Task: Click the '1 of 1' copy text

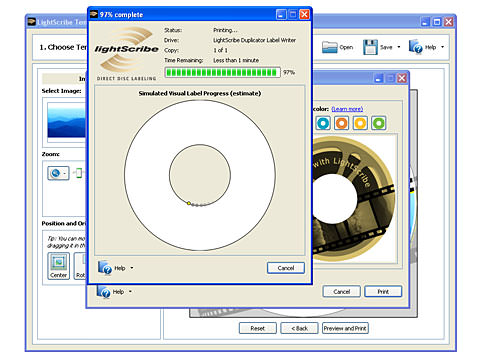Action: click(x=220, y=50)
